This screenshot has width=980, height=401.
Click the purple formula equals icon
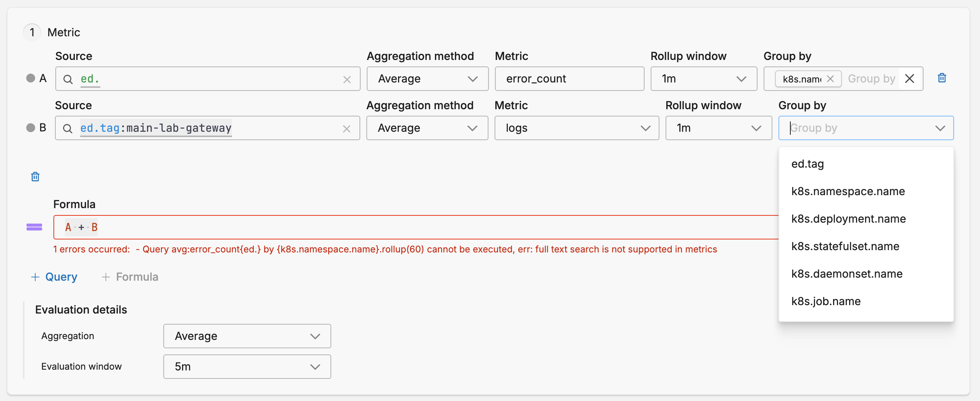[x=34, y=227]
